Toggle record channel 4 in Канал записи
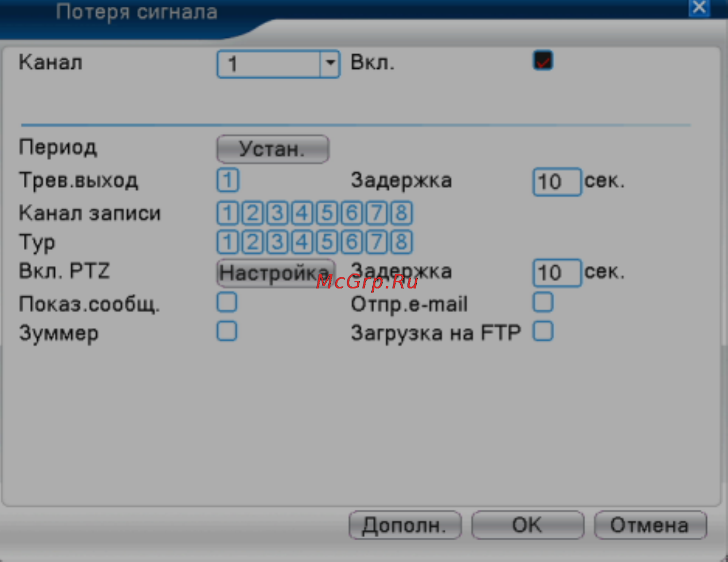Image resolution: width=728 pixels, height=562 pixels. click(302, 213)
